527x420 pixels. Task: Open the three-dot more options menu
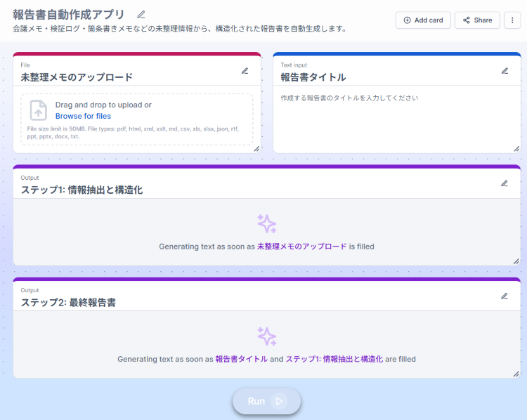(x=513, y=20)
